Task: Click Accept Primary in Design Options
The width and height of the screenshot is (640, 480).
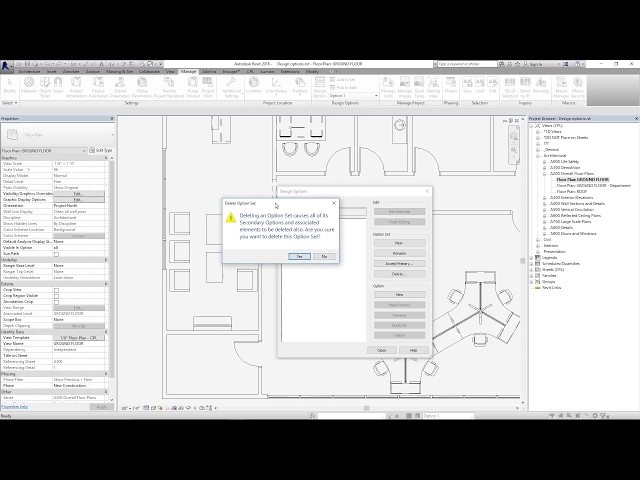Action: [399, 264]
